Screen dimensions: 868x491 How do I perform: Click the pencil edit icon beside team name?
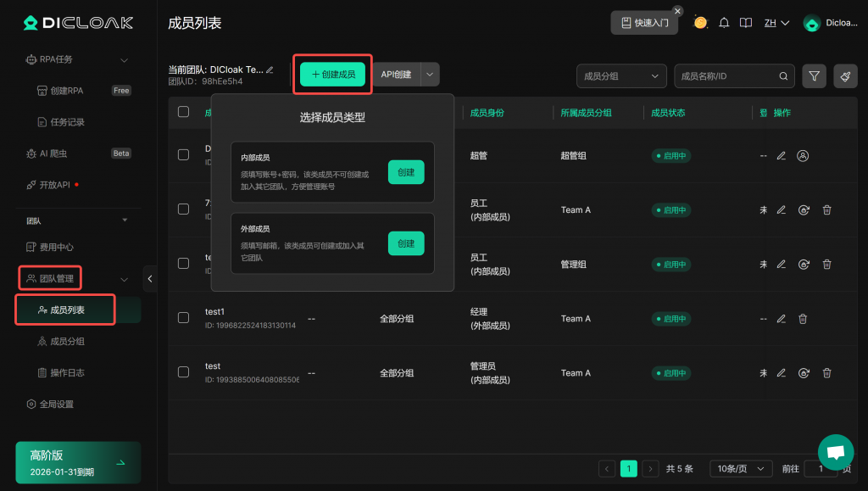[x=270, y=70]
